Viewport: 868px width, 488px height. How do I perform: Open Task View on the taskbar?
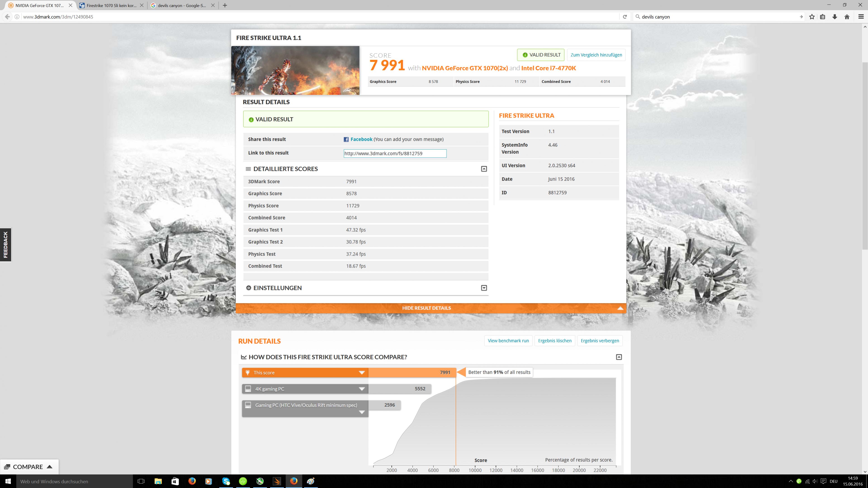[141, 481]
